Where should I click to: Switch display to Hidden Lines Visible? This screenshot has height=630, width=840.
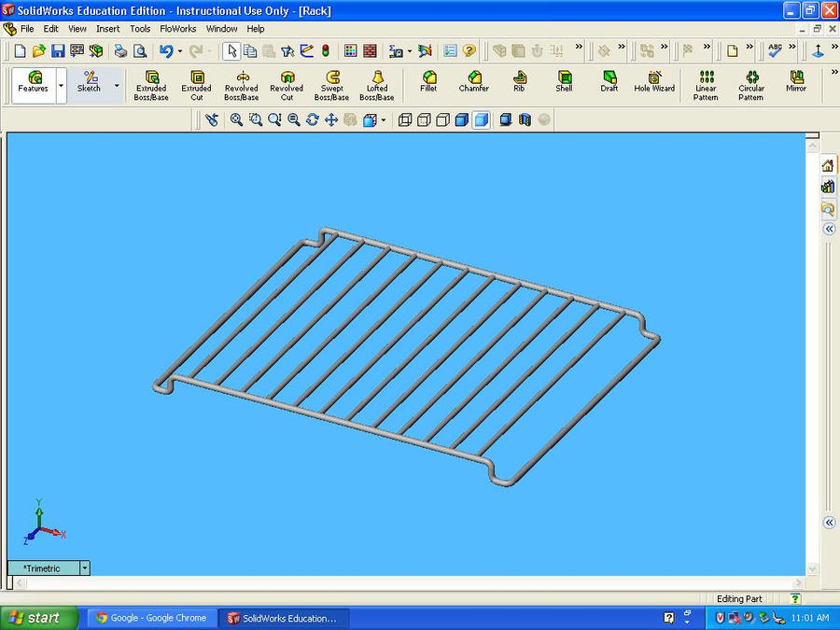click(x=424, y=119)
